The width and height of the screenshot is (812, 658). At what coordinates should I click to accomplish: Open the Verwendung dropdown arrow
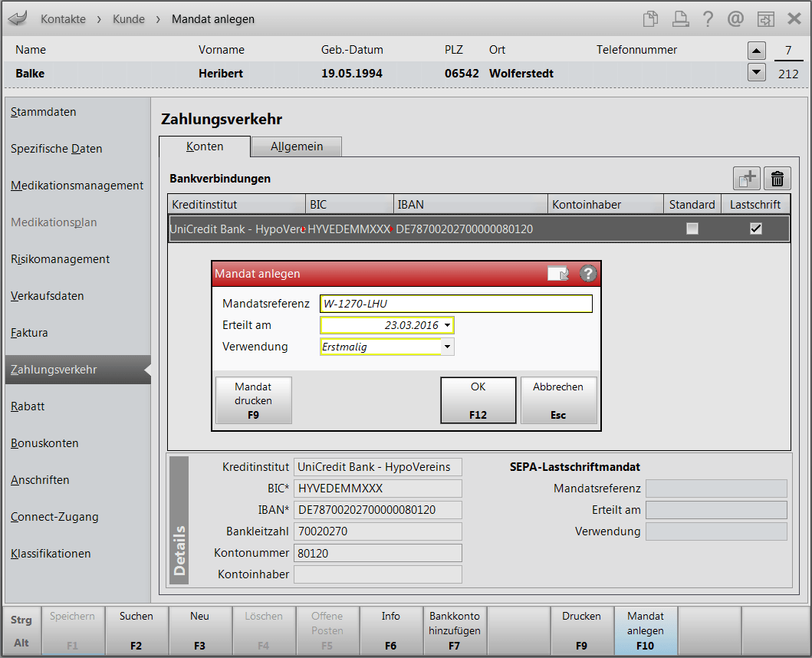[448, 347]
